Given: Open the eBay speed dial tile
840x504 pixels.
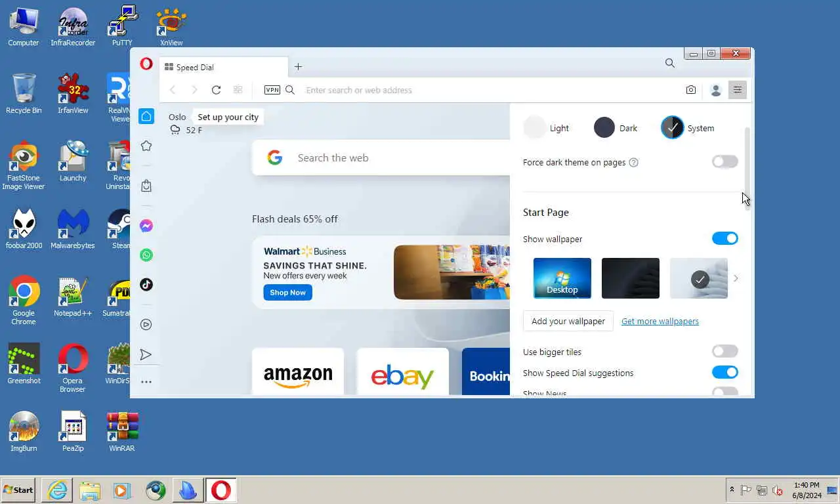Looking at the screenshot, I should click(x=403, y=371).
